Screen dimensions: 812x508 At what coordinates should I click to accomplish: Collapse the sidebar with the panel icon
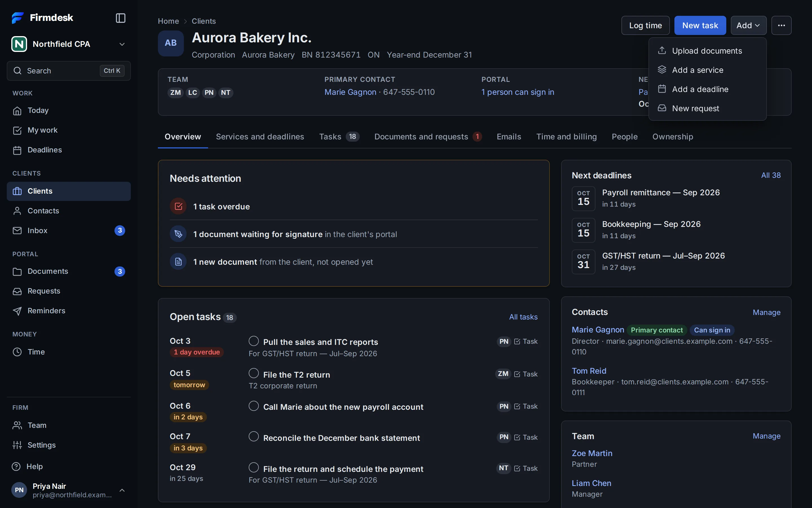[x=120, y=18]
